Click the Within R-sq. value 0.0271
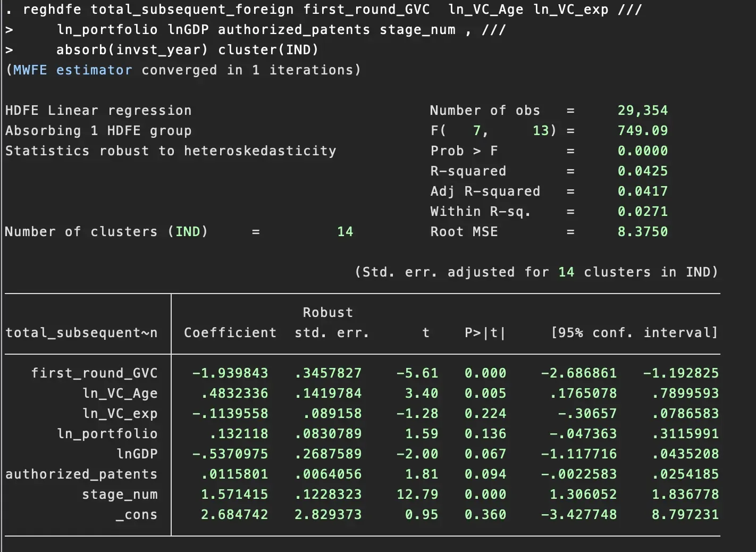The height and width of the screenshot is (552, 756). pos(642,212)
